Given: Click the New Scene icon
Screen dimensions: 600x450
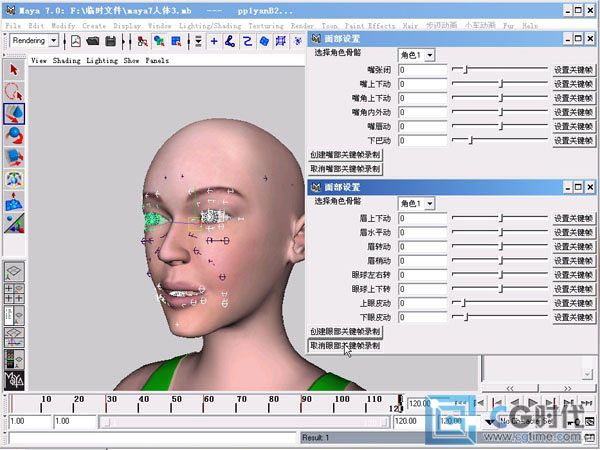Looking at the screenshot, I should 76,41.
